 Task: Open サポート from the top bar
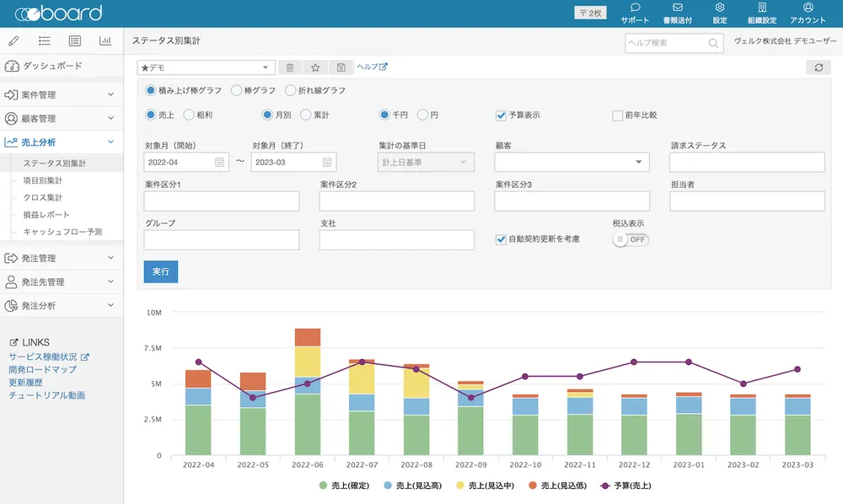coord(635,13)
